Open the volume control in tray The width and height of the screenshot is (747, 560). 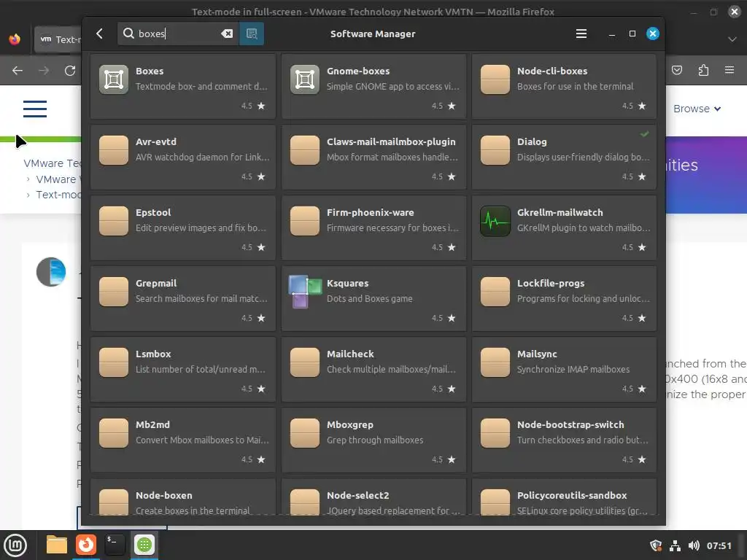tap(694, 545)
